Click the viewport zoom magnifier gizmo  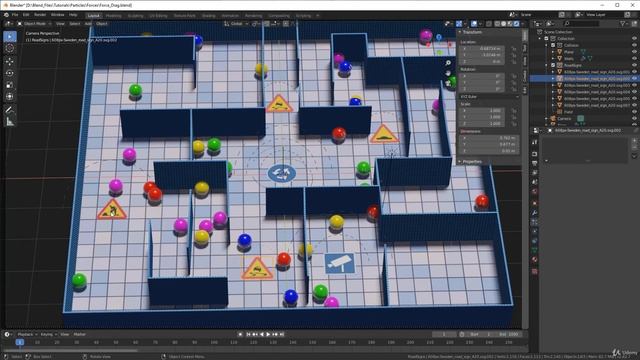(448, 63)
